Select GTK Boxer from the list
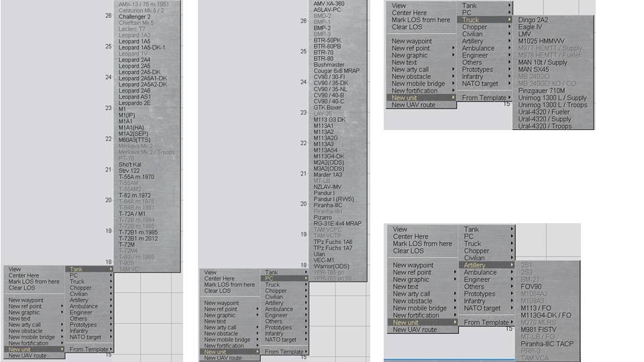 [x=327, y=107]
